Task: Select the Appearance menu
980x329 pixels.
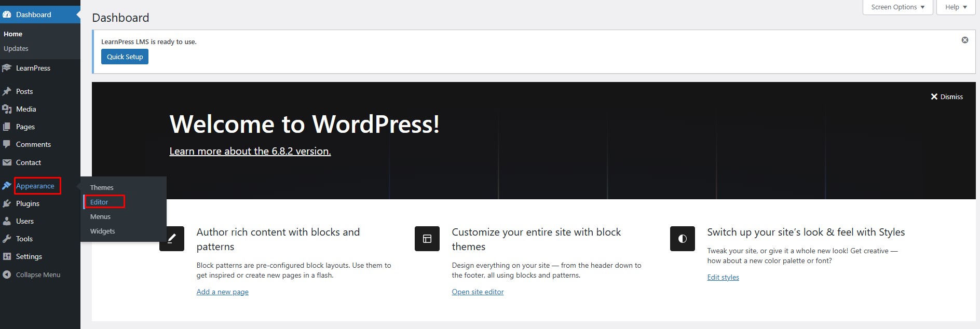Action: (x=40, y=186)
